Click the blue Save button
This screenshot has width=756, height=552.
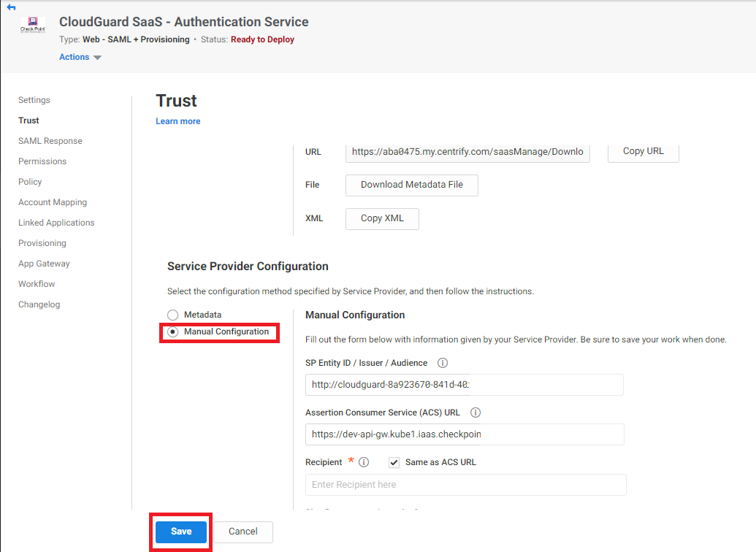[181, 532]
